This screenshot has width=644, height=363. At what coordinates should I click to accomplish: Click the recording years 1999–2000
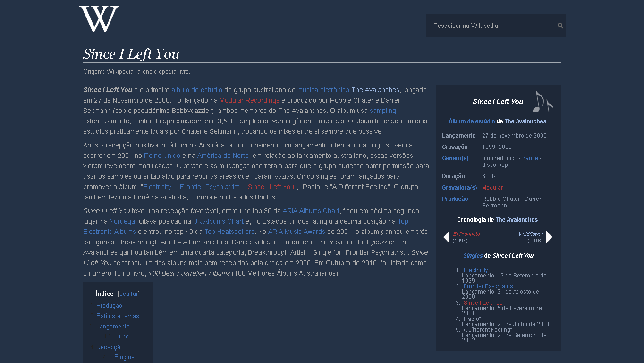click(x=497, y=147)
